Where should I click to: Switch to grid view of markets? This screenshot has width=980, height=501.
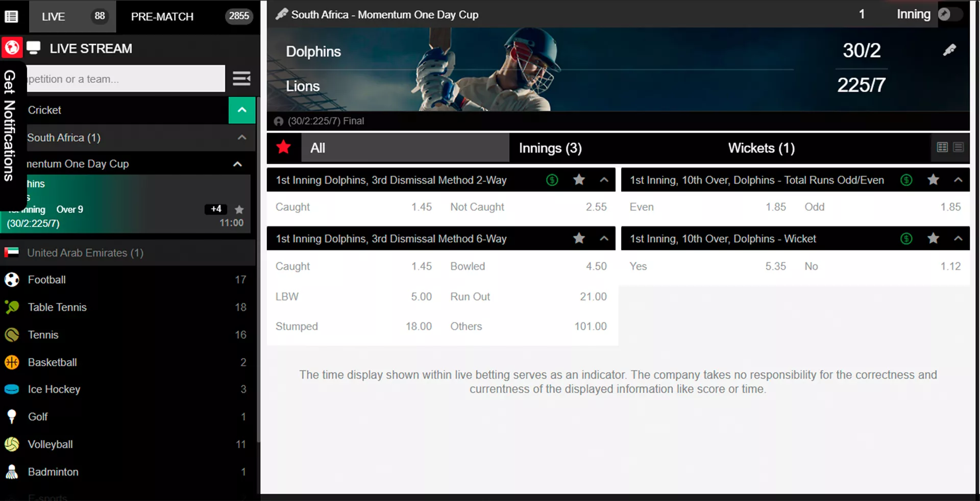coord(941,147)
